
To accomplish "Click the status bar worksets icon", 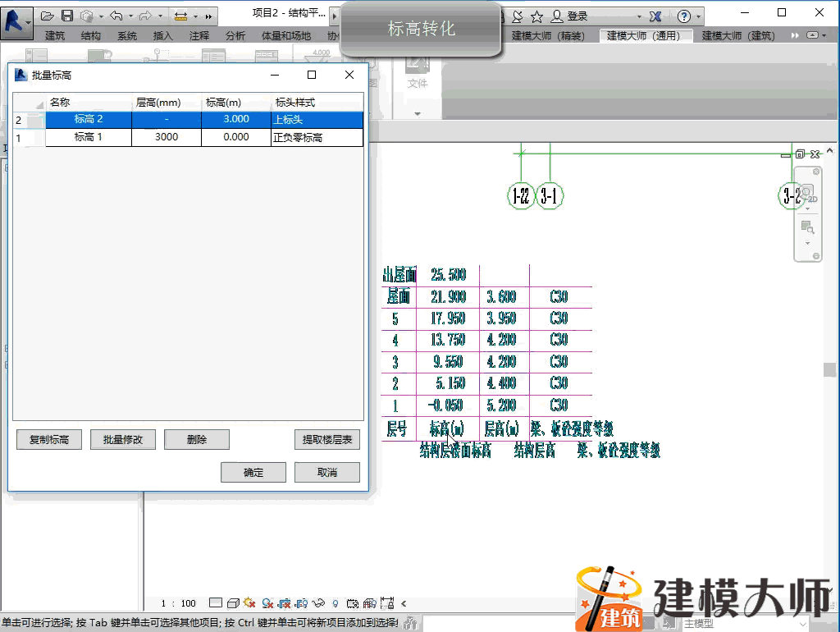I will point(411,623).
